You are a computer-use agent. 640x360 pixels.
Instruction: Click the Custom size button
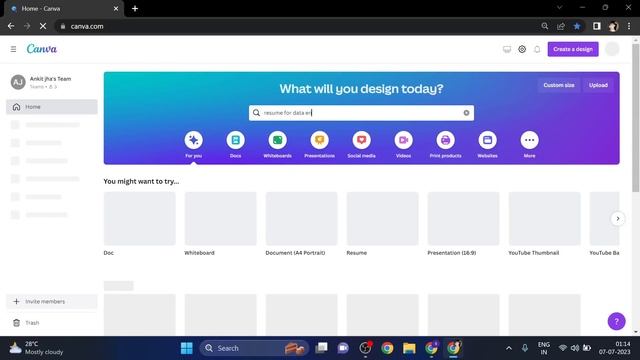(x=559, y=85)
